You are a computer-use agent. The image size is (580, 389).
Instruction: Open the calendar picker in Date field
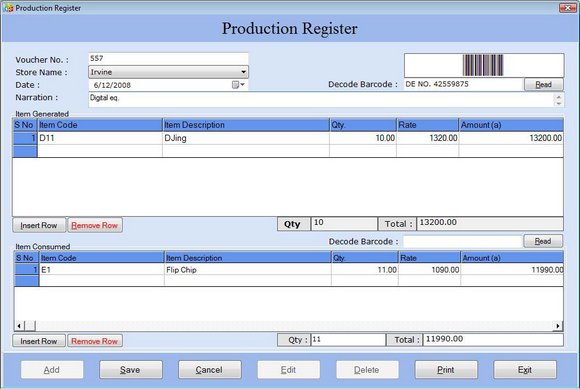click(x=237, y=85)
